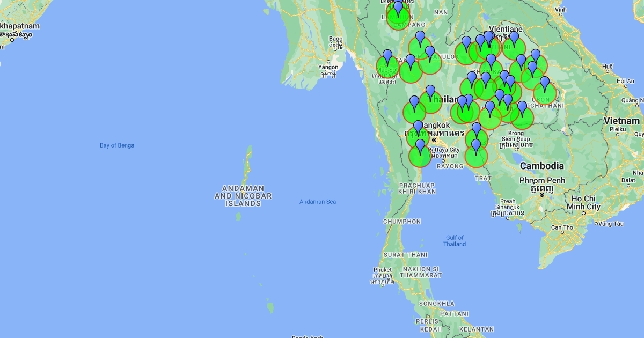Click the blue pin above Khon Kaen label

[x=491, y=61]
